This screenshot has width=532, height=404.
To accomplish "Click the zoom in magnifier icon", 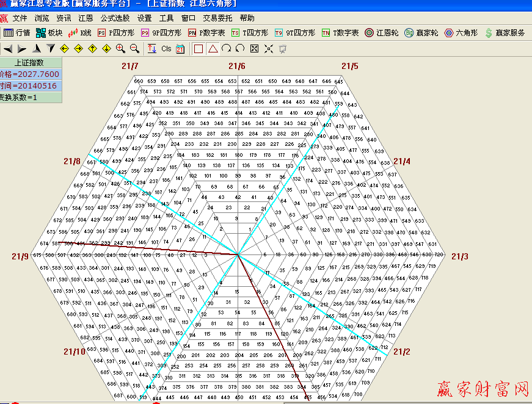I will 120,48.
